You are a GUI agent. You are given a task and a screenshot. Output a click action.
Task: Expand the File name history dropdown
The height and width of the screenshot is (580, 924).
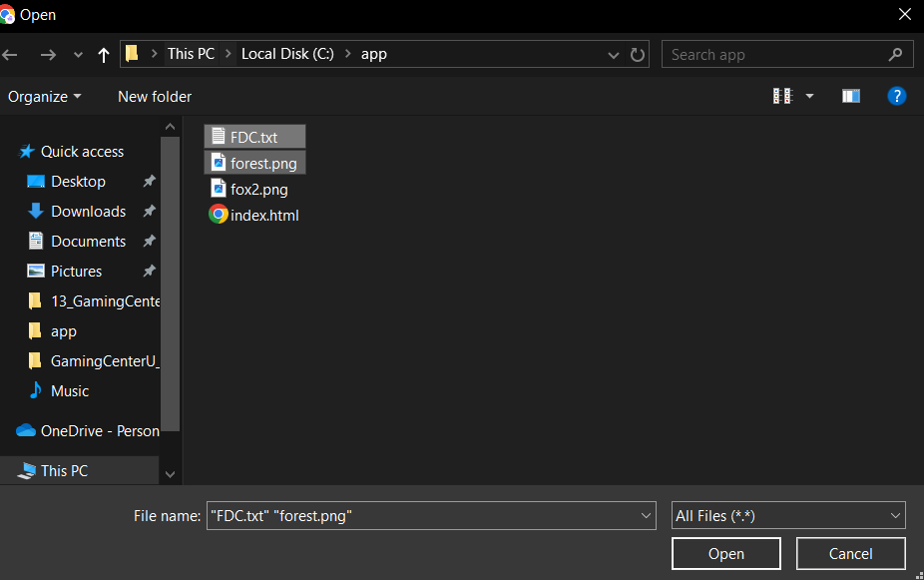click(646, 515)
